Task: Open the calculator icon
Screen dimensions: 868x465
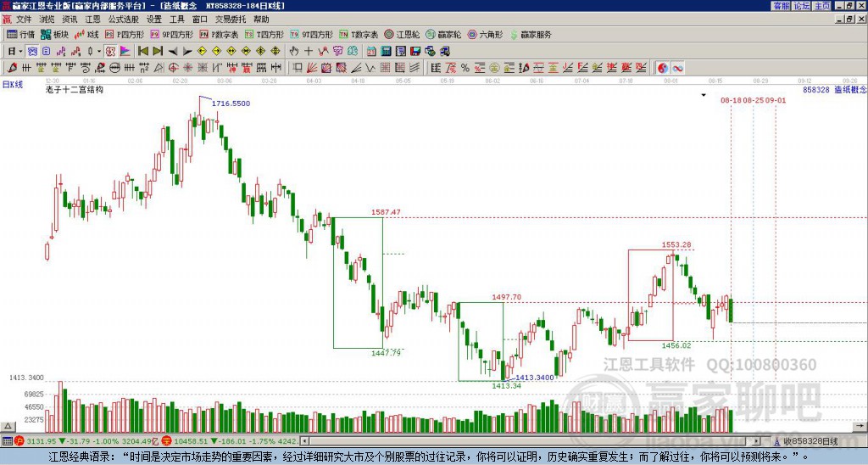Action: 386,52
